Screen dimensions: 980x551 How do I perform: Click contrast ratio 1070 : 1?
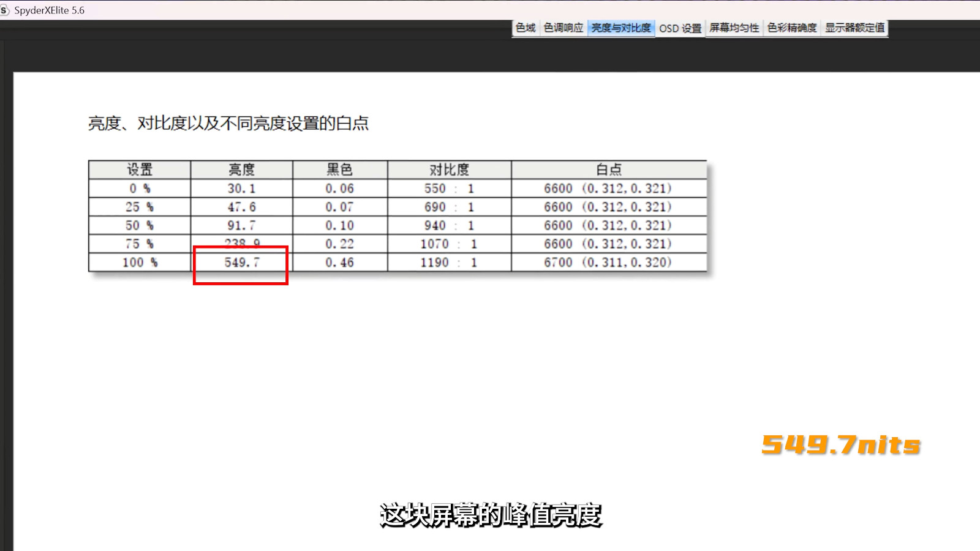pos(449,244)
